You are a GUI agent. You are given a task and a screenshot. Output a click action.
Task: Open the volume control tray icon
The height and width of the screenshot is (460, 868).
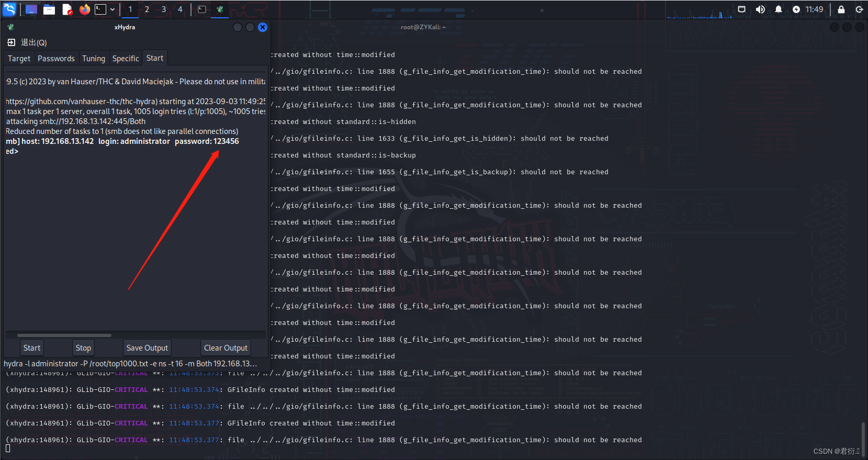(760, 9)
